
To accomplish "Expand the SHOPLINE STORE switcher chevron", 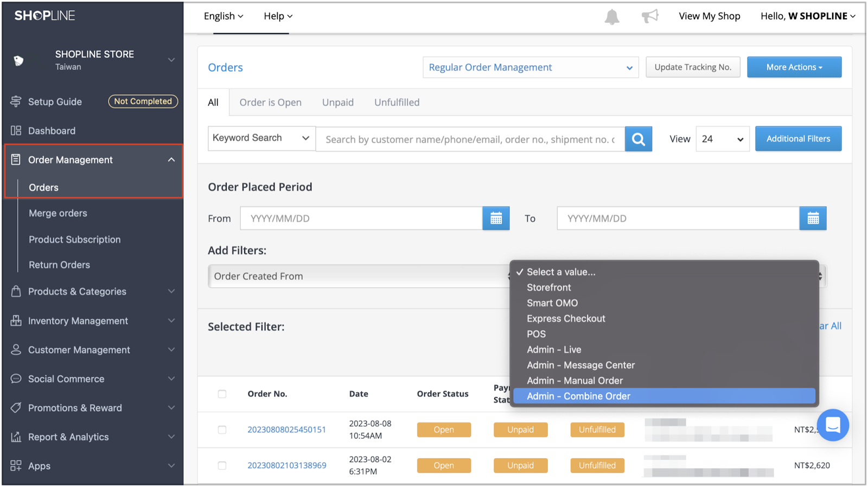I will point(171,60).
